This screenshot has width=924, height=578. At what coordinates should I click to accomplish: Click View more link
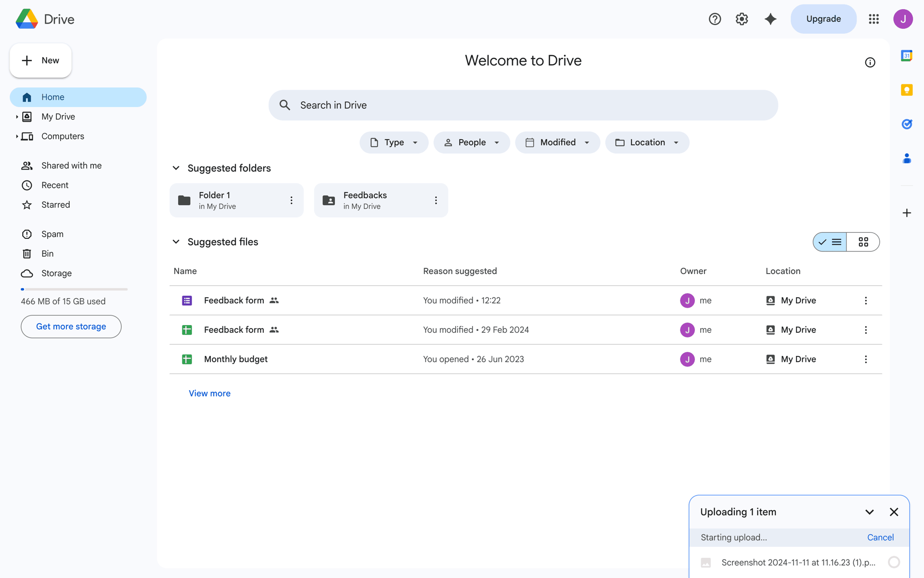pos(209,394)
